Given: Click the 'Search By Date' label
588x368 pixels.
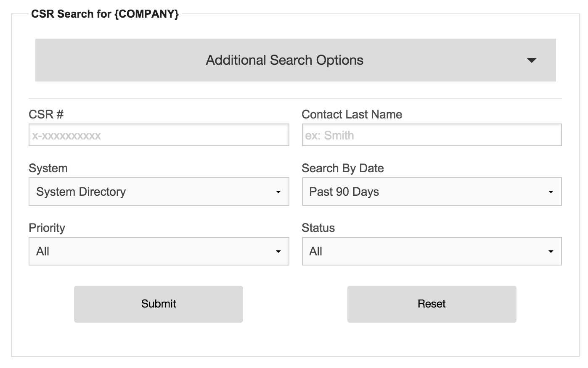Looking at the screenshot, I should 342,168.
